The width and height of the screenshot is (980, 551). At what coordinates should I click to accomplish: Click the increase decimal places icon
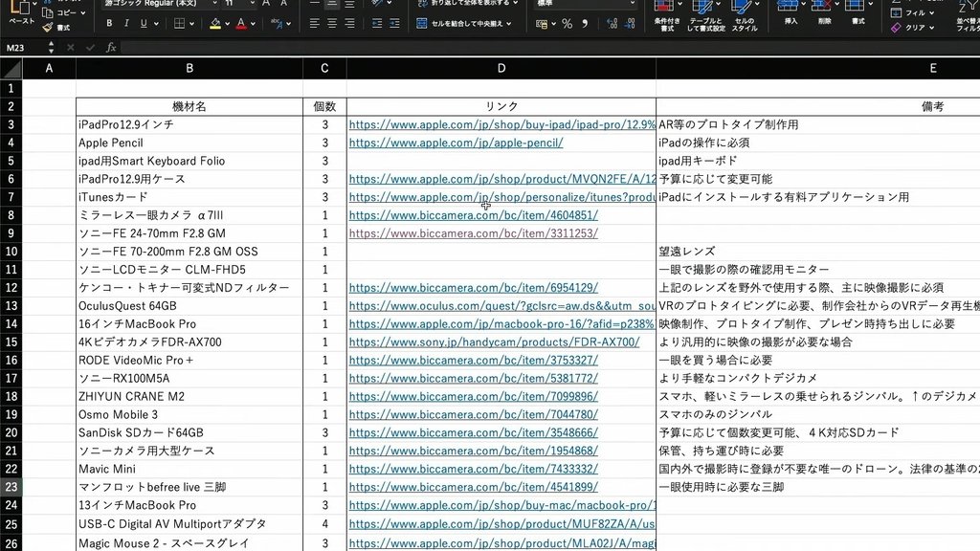coord(612,24)
